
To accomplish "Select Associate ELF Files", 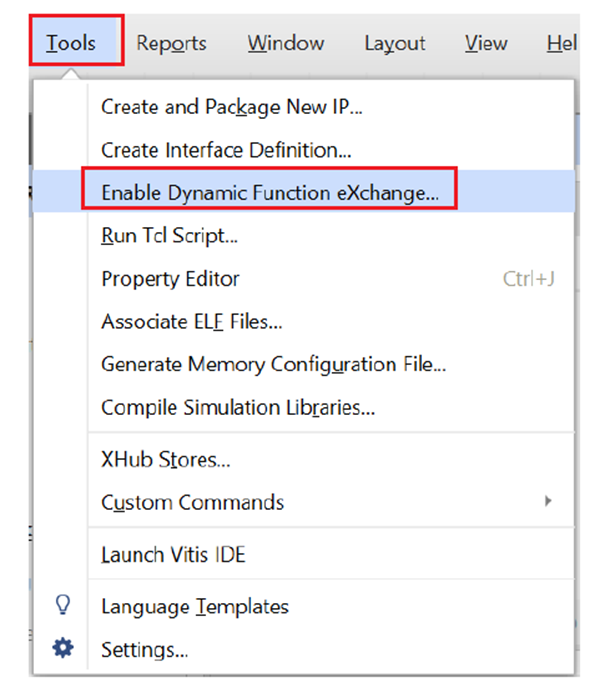I will click(191, 322).
